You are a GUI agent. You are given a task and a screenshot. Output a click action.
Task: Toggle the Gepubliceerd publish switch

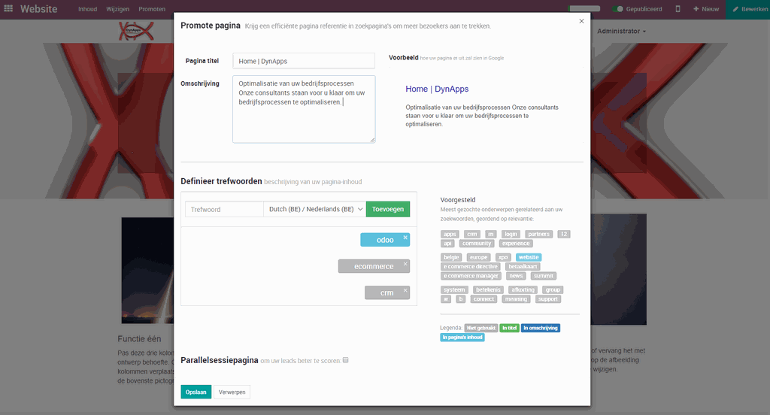(618, 9)
